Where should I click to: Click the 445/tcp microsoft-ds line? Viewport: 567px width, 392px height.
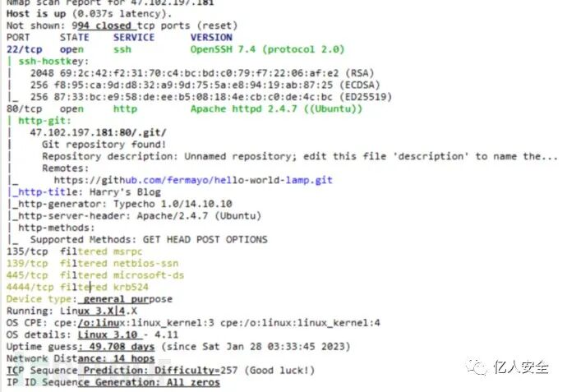pos(95,275)
